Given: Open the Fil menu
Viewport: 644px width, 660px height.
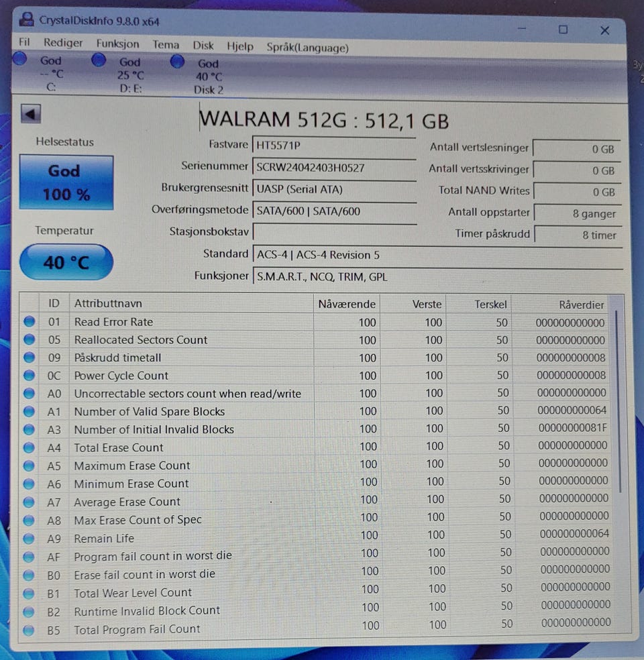Looking at the screenshot, I should pyautogui.click(x=24, y=42).
